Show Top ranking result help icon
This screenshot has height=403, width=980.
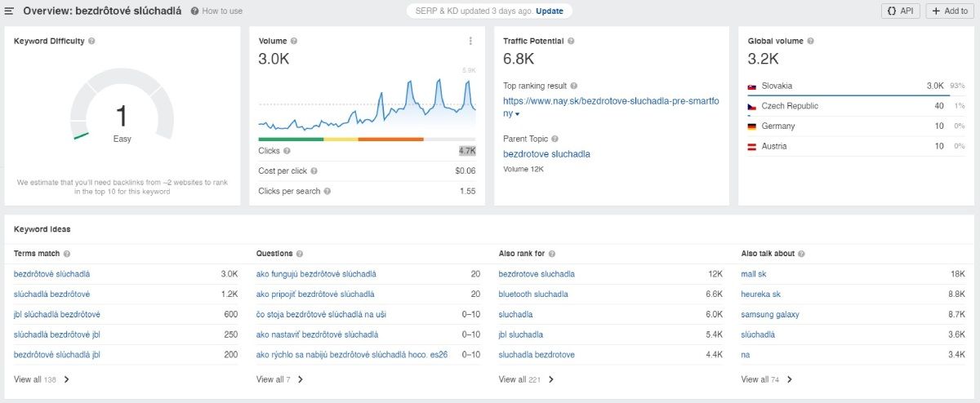574,86
